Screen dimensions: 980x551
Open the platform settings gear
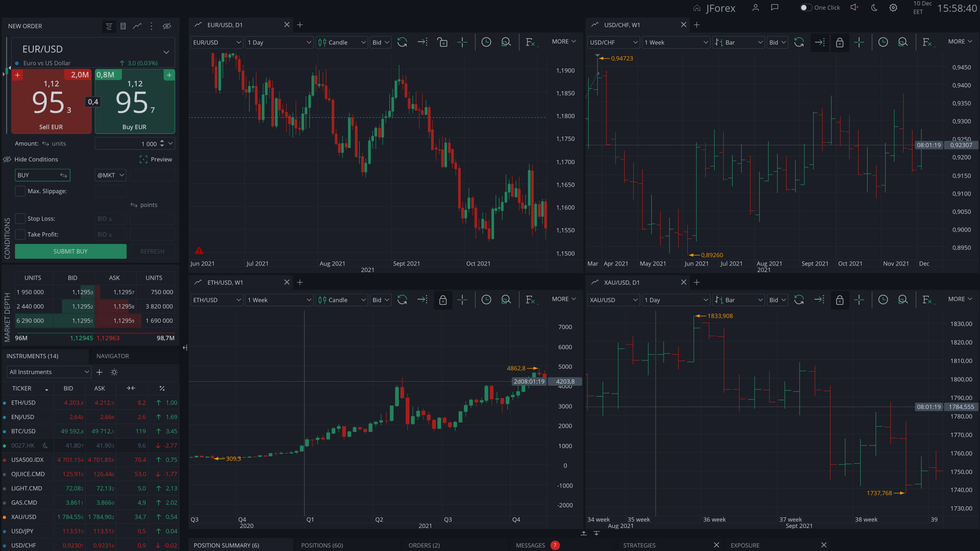[893, 8]
